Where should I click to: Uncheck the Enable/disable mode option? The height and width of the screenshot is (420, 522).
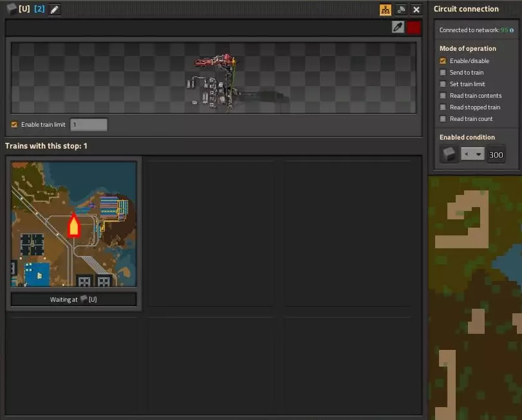tap(443, 61)
